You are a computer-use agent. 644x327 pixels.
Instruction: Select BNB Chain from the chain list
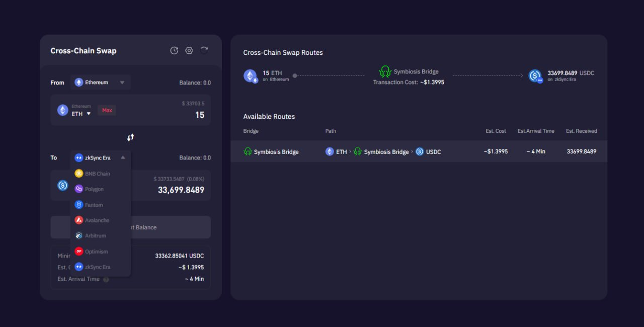click(101, 174)
